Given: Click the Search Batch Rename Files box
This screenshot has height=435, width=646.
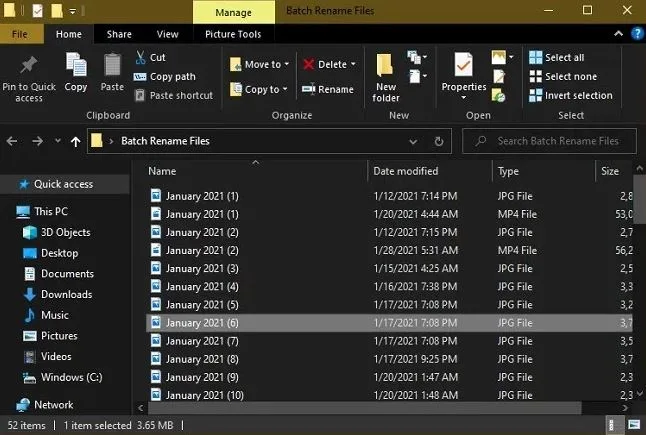Looking at the screenshot, I should (x=549, y=141).
